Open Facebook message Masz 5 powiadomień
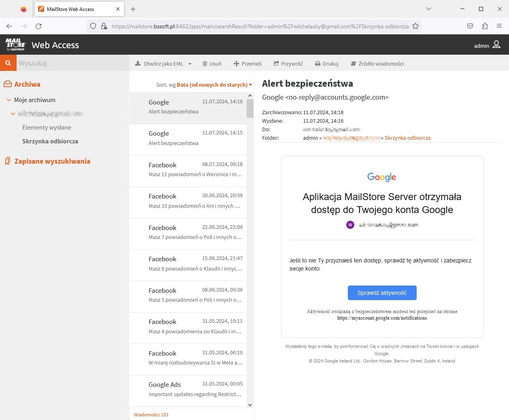The width and height of the screenshot is (509, 420). (188, 296)
